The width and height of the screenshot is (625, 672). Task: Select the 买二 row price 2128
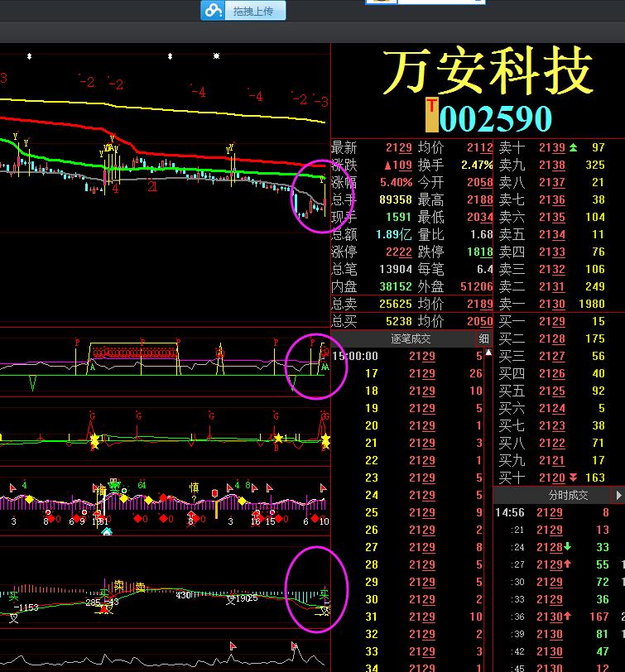pyautogui.click(x=551, y=338)
